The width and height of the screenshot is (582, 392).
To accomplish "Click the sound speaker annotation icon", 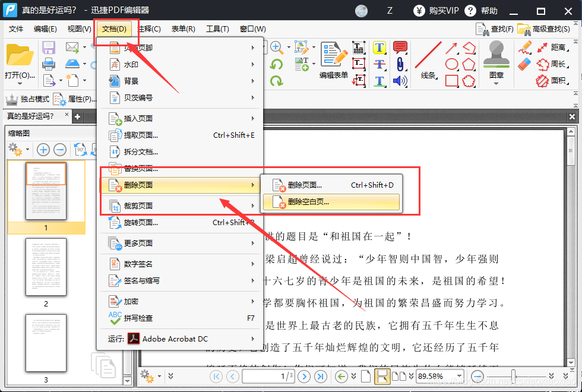I will click(x=400, y=81).
